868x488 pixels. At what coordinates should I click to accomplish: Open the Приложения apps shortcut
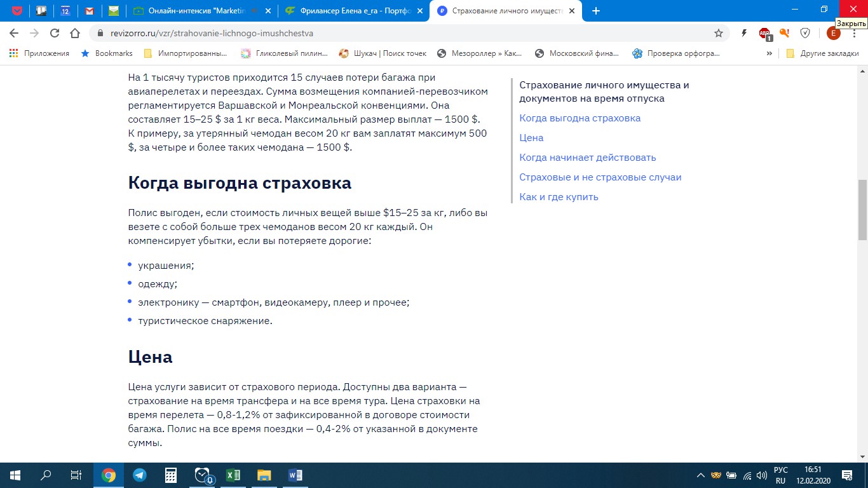pyautogui.click(x=39, y=53)
